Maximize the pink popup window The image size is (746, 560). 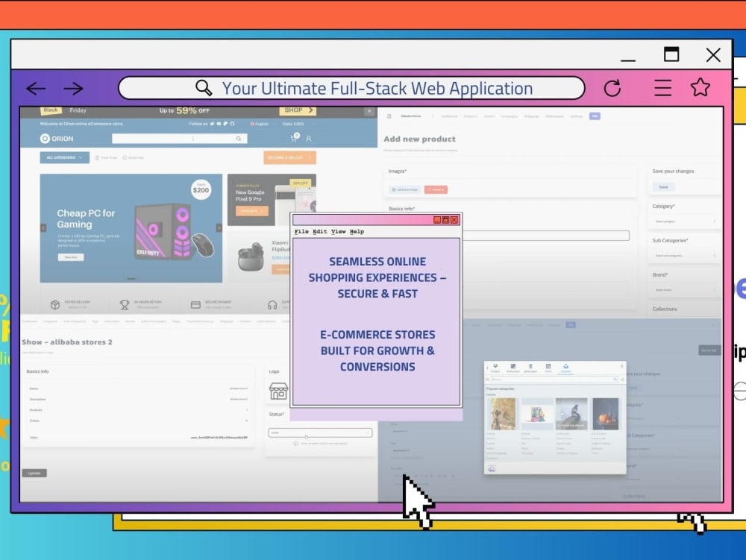coord(446,220)
